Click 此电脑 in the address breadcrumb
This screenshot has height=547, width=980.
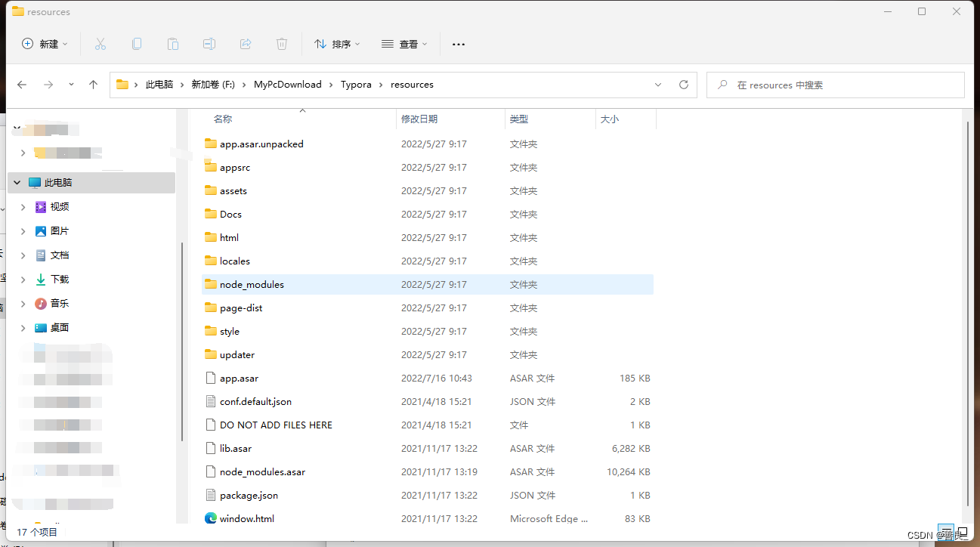pyautogui.click(x=159, y=85)
